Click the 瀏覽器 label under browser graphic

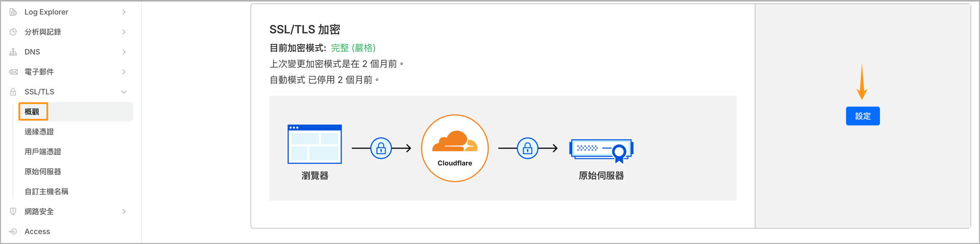tap(315, 176)
